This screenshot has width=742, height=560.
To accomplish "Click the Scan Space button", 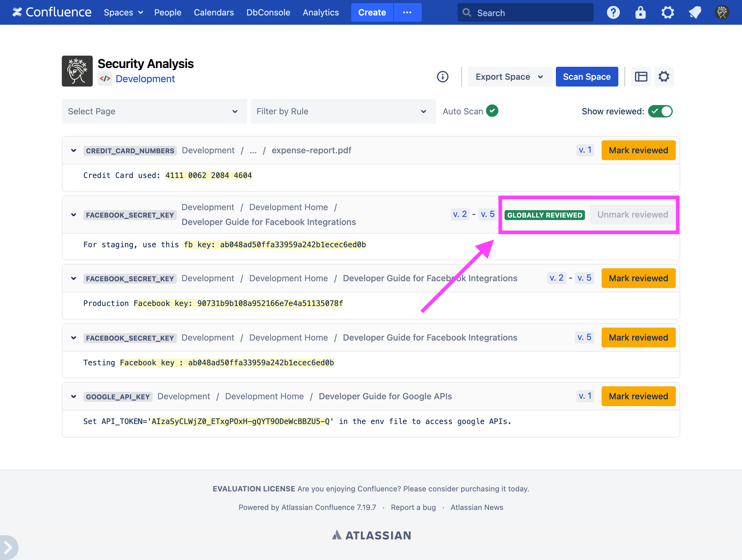I will (586, 77).
